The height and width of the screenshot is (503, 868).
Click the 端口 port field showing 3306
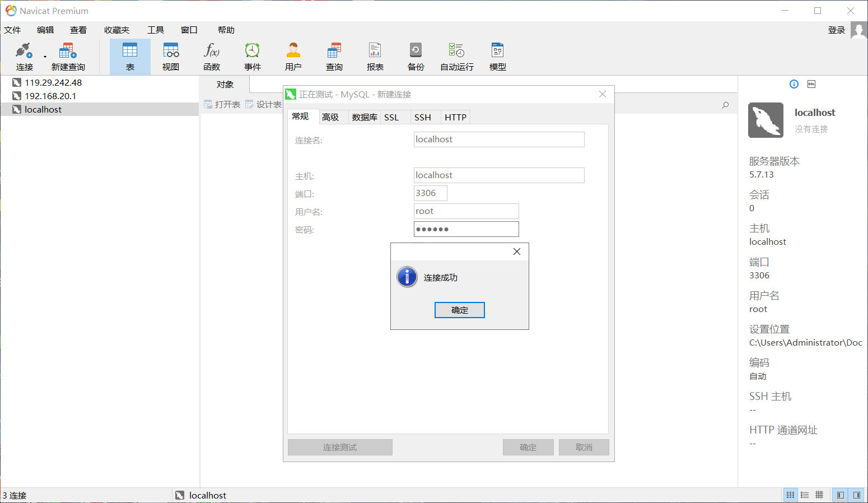[431, 193]
